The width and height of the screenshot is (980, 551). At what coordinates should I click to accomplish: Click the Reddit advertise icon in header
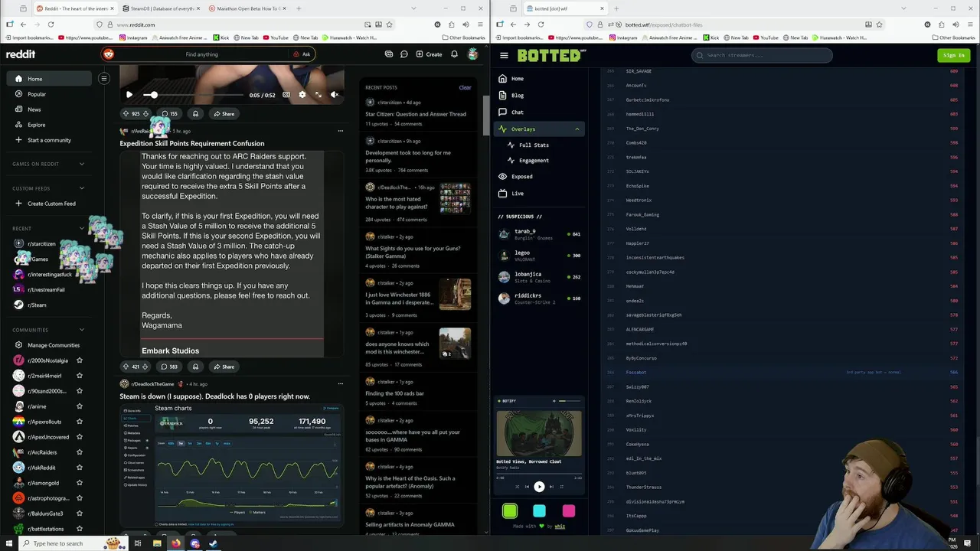click(389, 54)
